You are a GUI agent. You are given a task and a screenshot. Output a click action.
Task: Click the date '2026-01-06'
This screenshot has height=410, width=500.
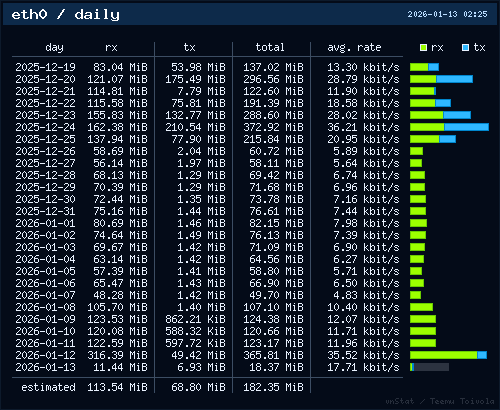pos(45,283)
